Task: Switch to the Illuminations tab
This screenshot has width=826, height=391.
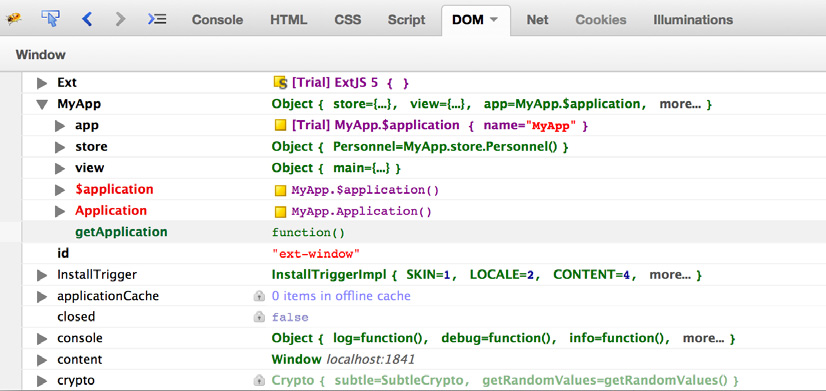Action: click(x=693, y=20)
